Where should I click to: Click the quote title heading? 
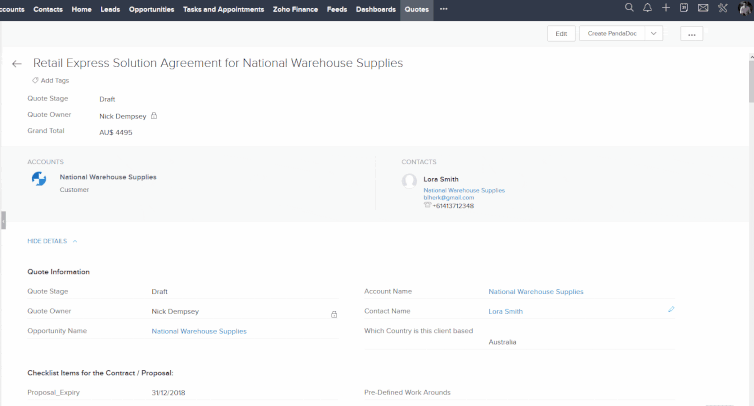tap(218, 63)
